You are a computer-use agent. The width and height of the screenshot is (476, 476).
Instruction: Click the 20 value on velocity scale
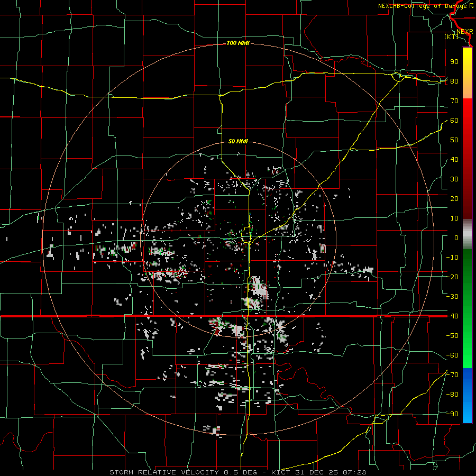click(x=454, y=199)
